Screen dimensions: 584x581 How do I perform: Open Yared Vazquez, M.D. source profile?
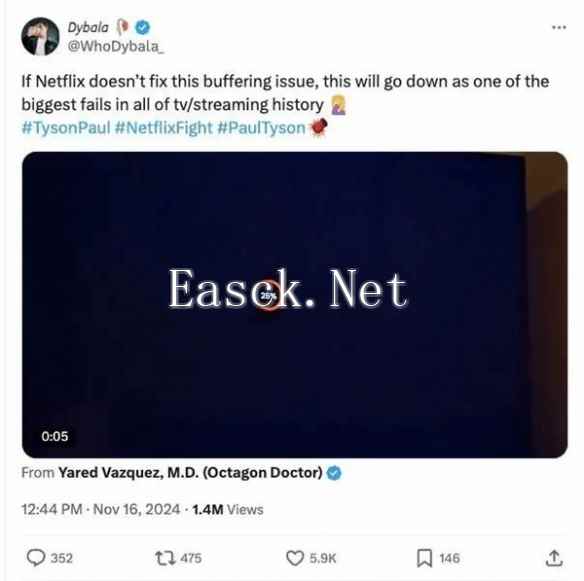(190, 473)
